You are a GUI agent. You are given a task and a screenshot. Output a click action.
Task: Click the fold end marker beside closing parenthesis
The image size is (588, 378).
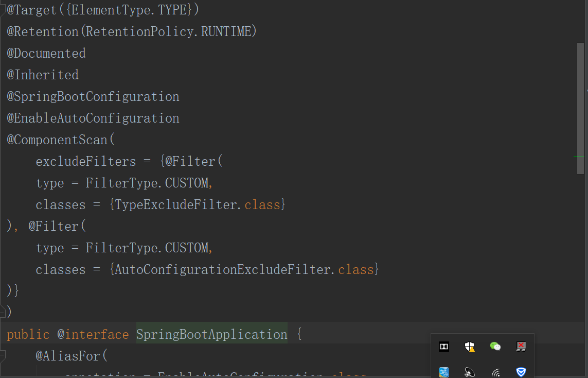2,312
